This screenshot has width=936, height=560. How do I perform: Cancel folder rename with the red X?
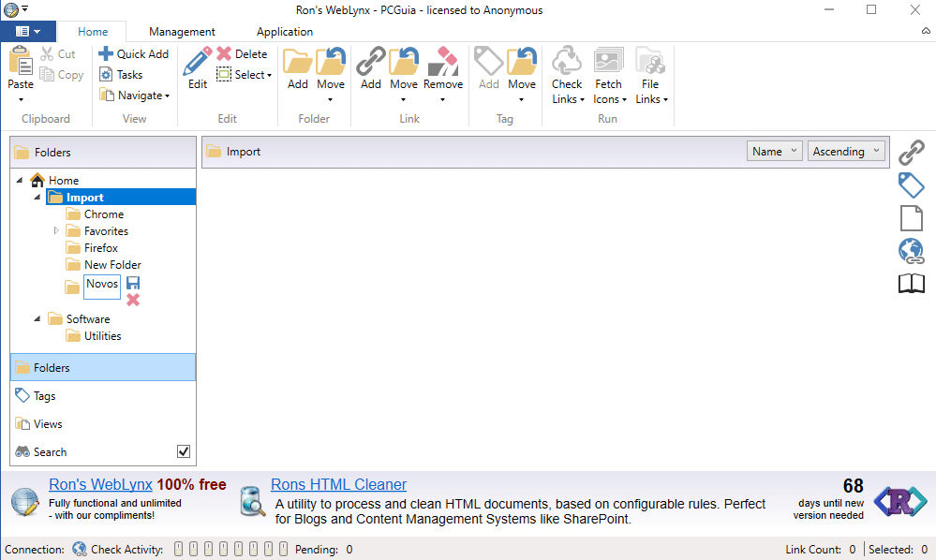pos(133,300)
